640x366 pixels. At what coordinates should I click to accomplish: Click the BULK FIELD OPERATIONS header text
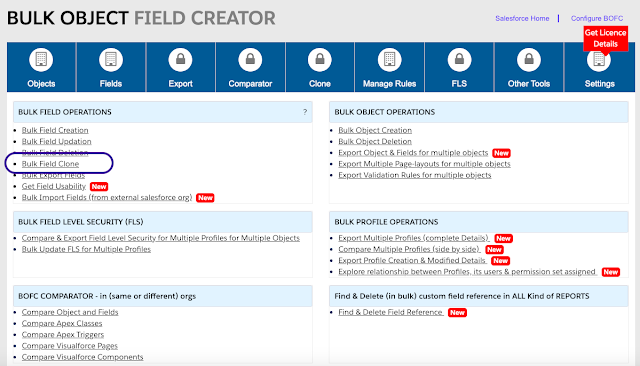click(65, 112)
